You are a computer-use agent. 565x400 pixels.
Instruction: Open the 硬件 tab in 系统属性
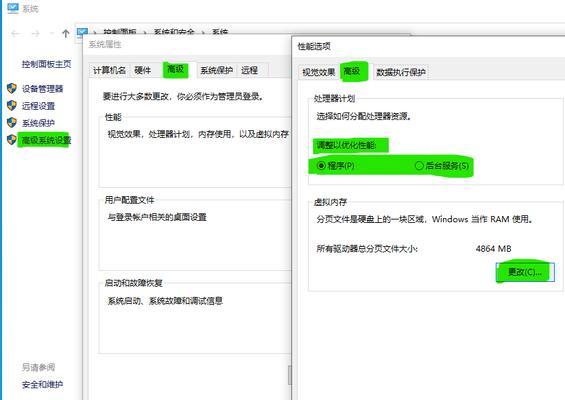tap(143, 70)
